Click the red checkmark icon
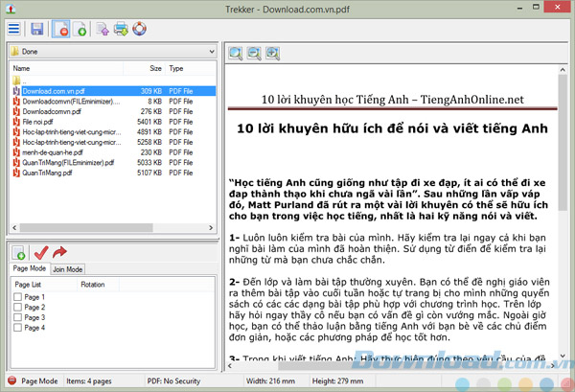 tap(40, 253)
